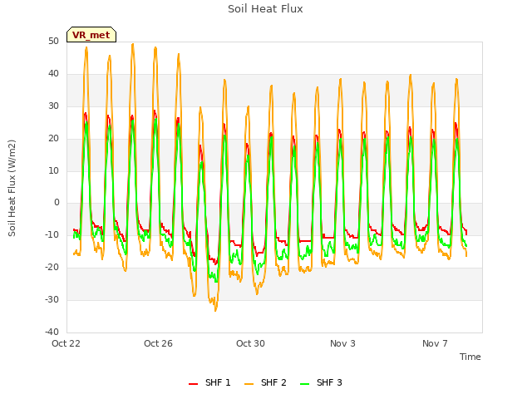
Task: Click the Soil Heat Flux (W/m2) axis title
Action: [x=12, y=188]
